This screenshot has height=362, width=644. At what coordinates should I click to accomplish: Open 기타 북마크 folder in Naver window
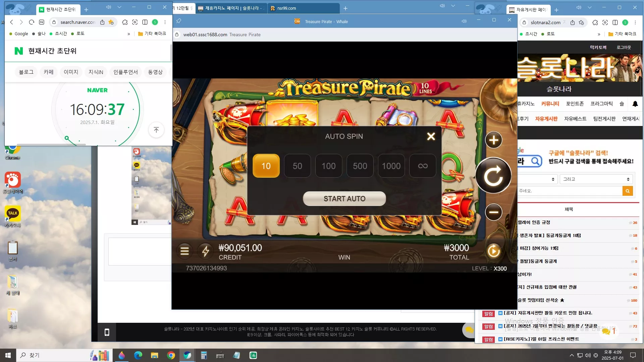click(x=152, y=34)
